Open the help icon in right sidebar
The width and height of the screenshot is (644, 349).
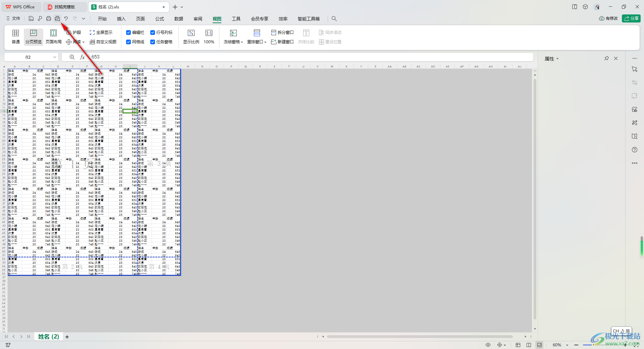[x=635, y=150]
